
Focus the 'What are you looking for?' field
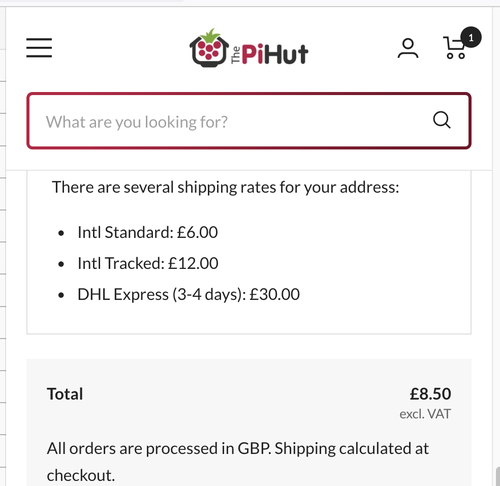point(249,121)
